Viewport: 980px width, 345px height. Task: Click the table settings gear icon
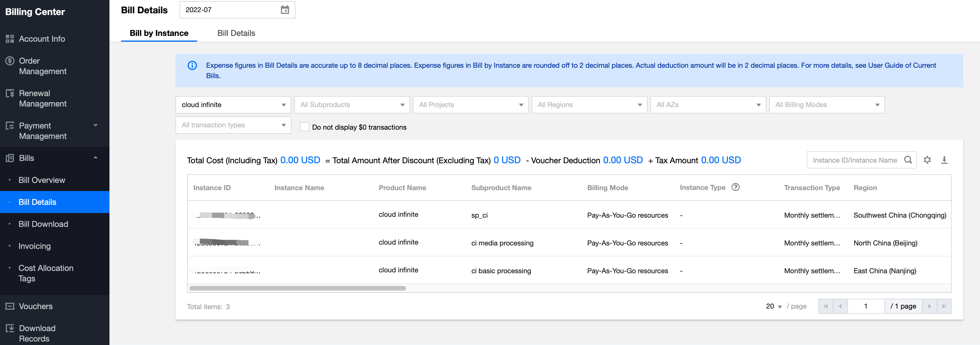927,160
